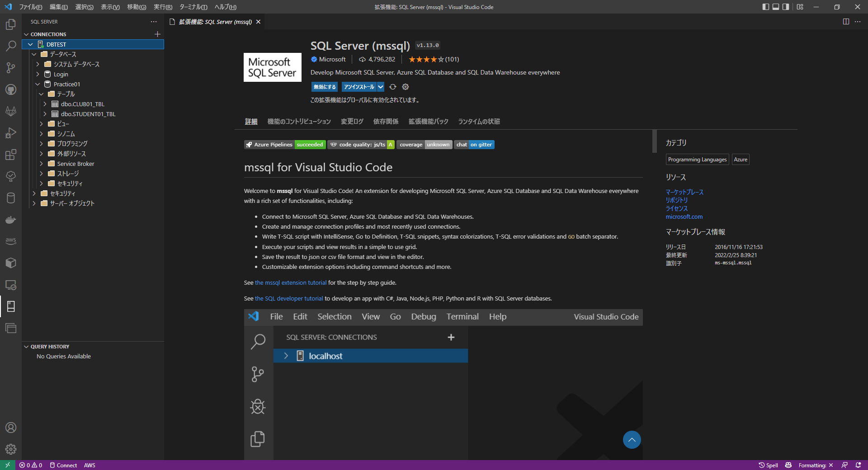Open the extension settings gear icon
The image size is (868, 470).
click(406, 87)
